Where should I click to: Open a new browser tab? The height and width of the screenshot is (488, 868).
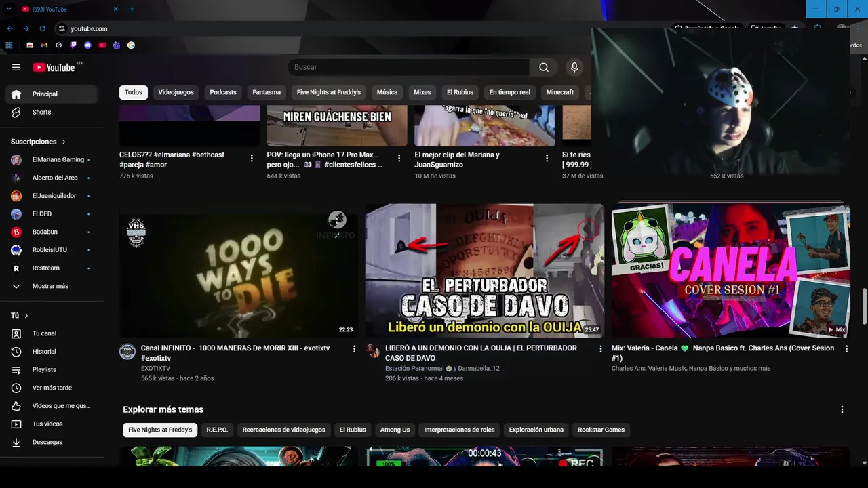click(132, 9)
